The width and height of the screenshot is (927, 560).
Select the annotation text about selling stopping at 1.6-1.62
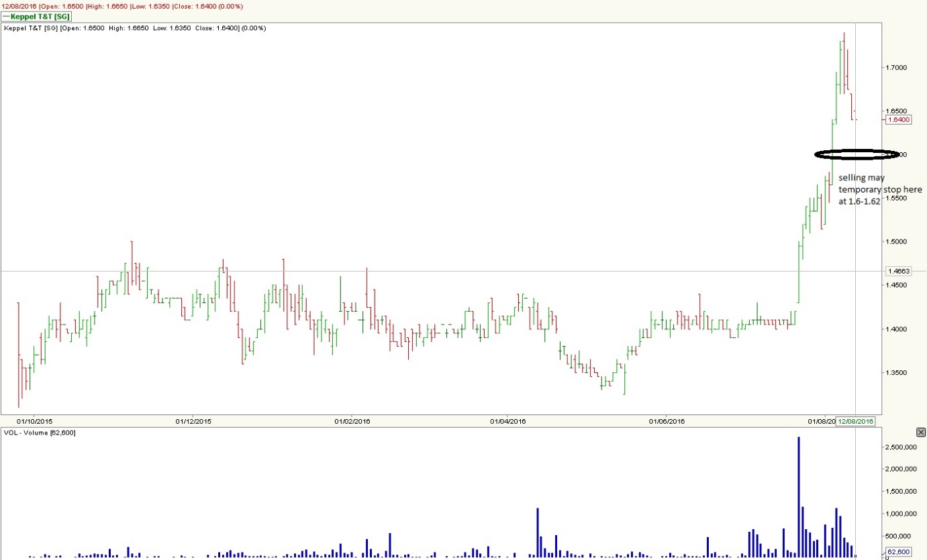pyautogui.click(x=877, y=190)
